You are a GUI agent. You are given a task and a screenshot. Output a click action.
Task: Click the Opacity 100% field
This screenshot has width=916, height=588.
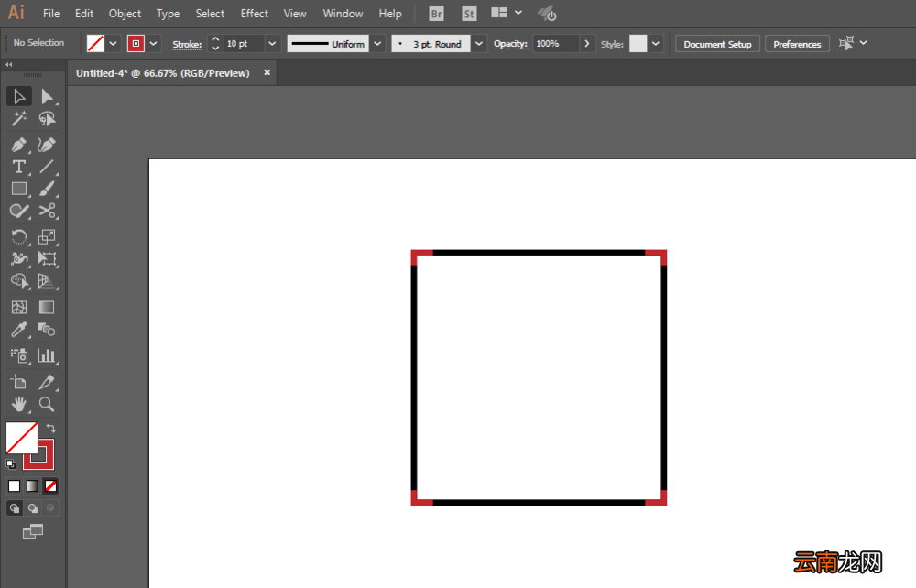point(556,44)
